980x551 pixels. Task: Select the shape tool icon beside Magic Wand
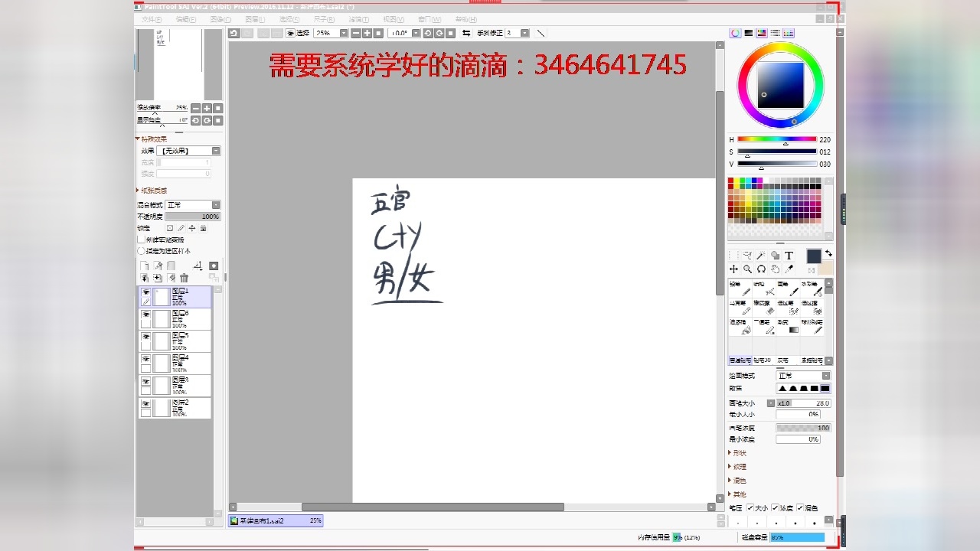point(775,256)
